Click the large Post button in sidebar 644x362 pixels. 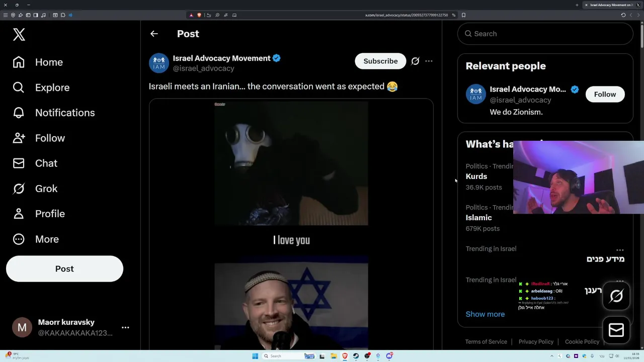coord(64,268)
